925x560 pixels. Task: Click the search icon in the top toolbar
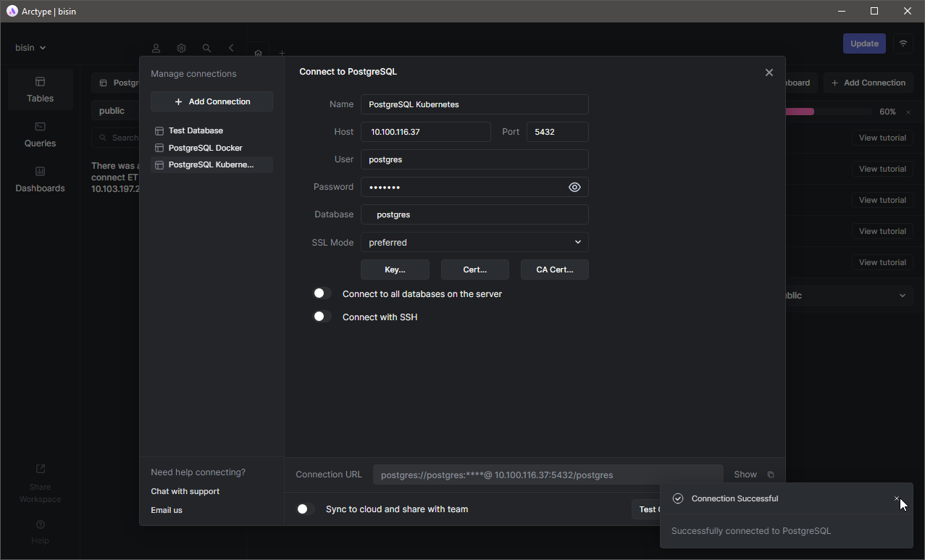206,48
